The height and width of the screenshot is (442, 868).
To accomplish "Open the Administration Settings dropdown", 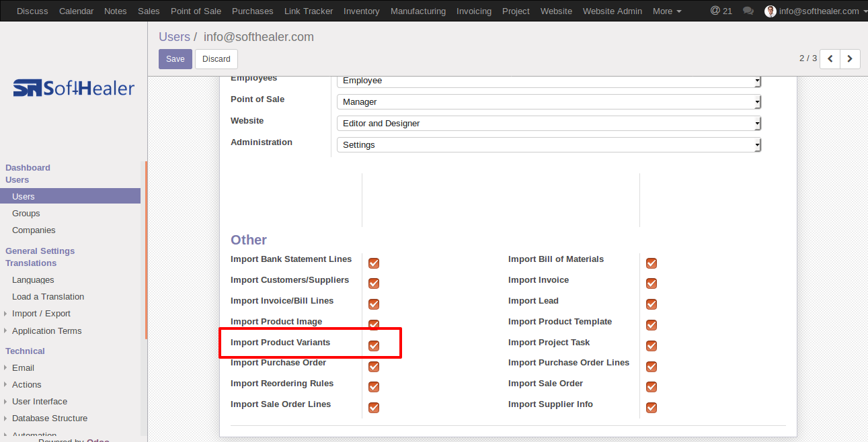I will (549, 145).
